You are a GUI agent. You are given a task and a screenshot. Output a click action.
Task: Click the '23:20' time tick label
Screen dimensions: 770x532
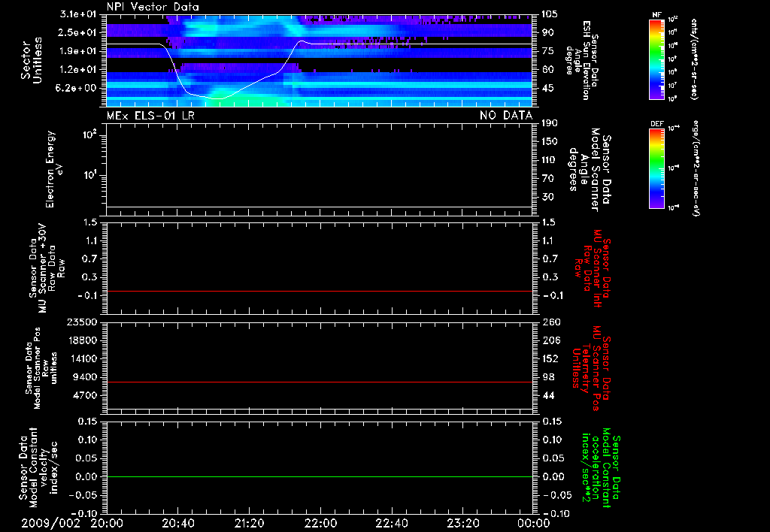(x=462, y=523)
